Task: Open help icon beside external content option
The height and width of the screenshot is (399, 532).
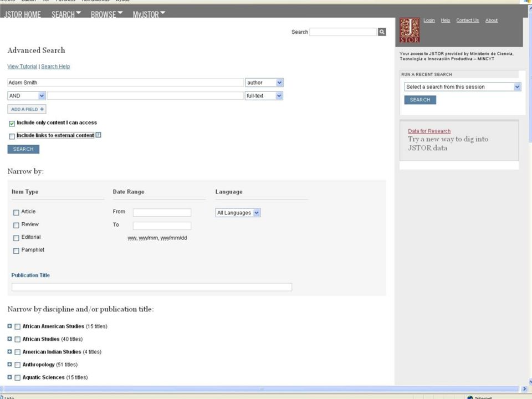Action: (x=99, y=135)
